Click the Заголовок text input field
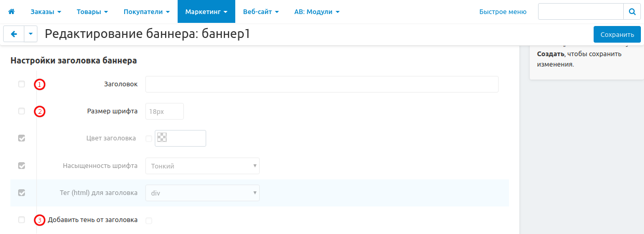644x234 pixels. 321,84
